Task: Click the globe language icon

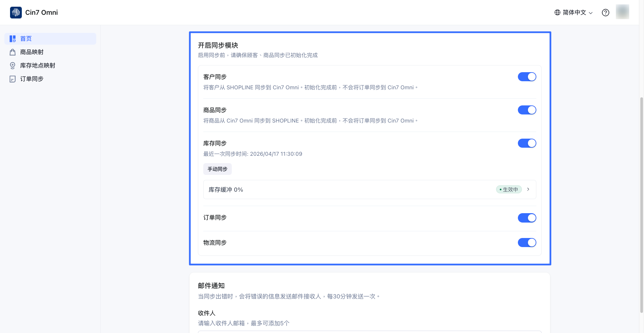Action: tap(557, 12)
